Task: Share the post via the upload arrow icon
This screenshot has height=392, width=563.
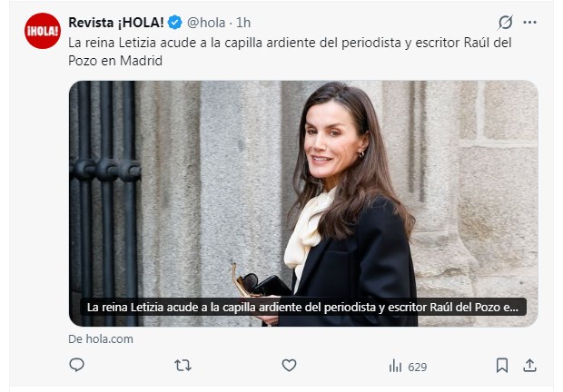Action: (x=529, y=365)
